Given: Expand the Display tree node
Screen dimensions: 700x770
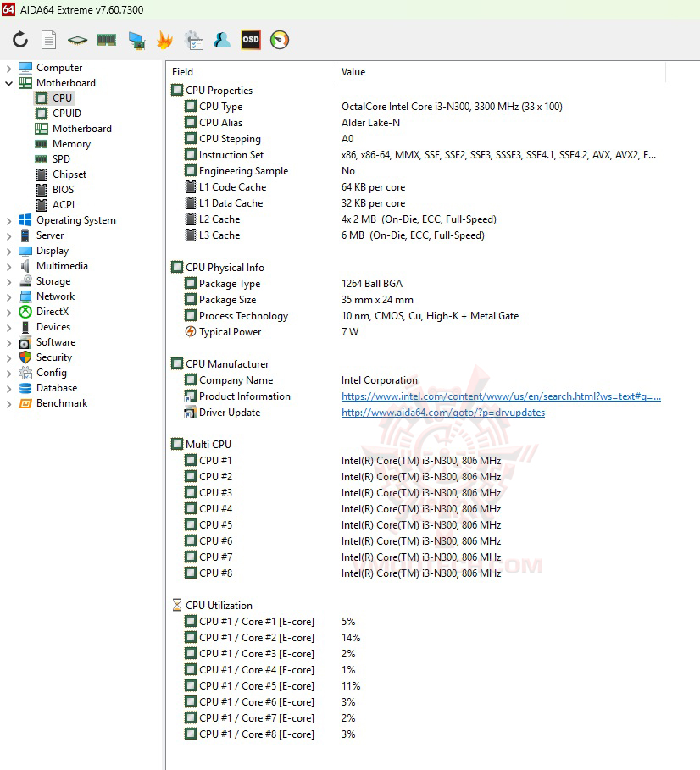Looking at the screenshot, I should pyautogui.click(x=8, y=252).
